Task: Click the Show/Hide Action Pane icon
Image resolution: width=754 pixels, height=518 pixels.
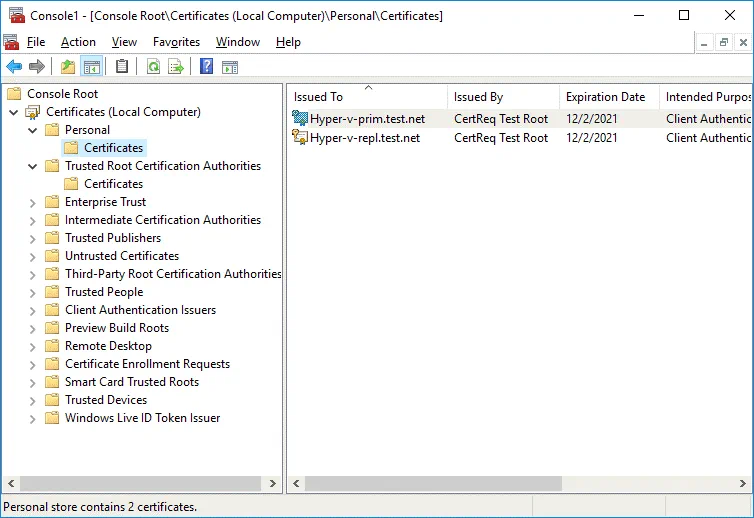Action: [x=230, y=67]
